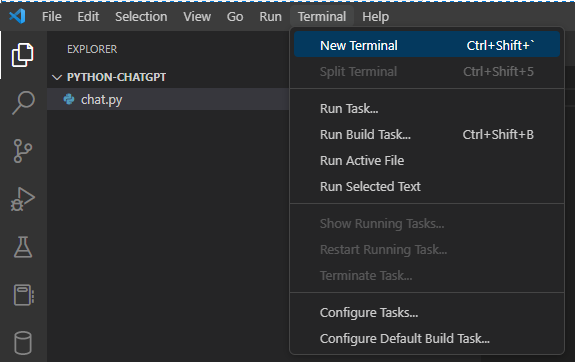The image size is (575, 362).
Task: Open the Run and Debug view icon
Action: tap(23, 199)
